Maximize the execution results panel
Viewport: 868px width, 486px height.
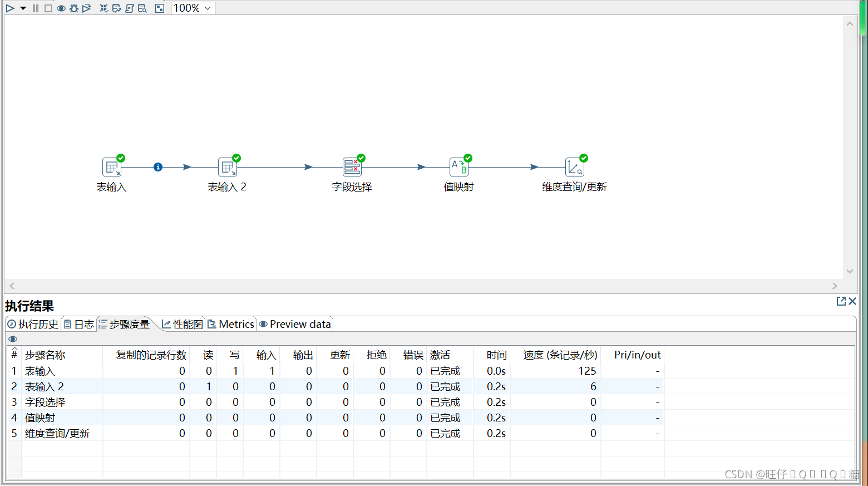tap(841, 301)
